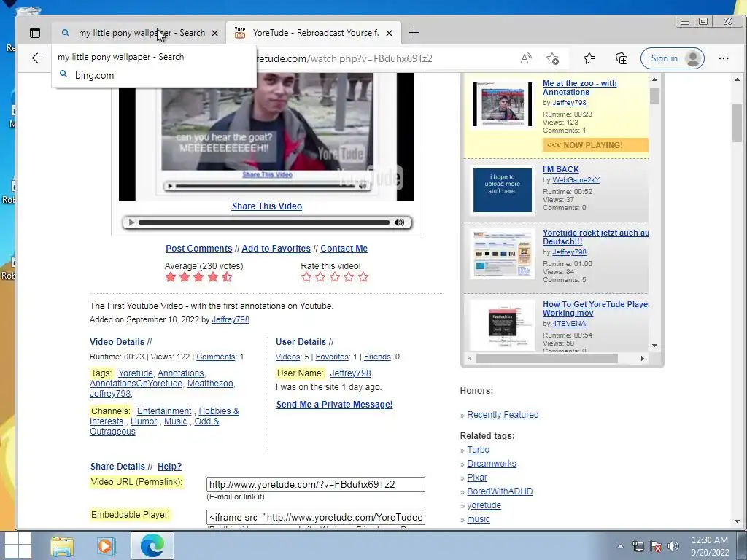Viewport: 747px width, 560px height.
Task: Open the music related tag link
Action: [x=479, y=519]
